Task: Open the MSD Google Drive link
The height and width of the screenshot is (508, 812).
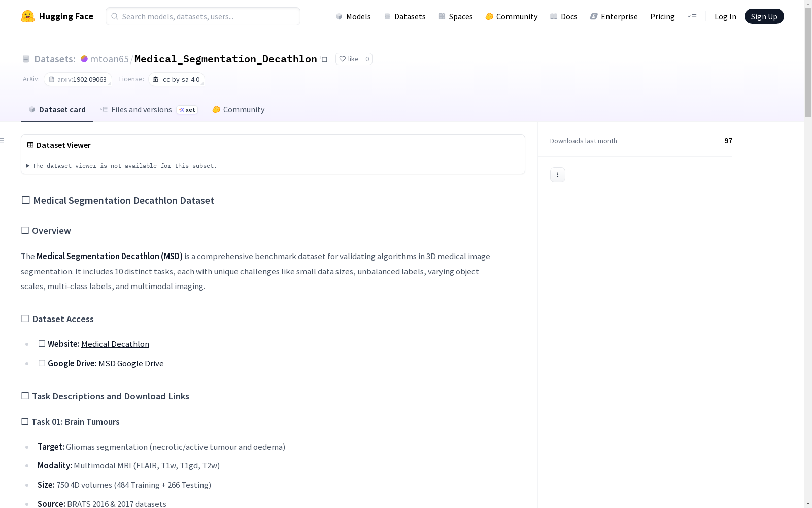Action: pos(131,363)
